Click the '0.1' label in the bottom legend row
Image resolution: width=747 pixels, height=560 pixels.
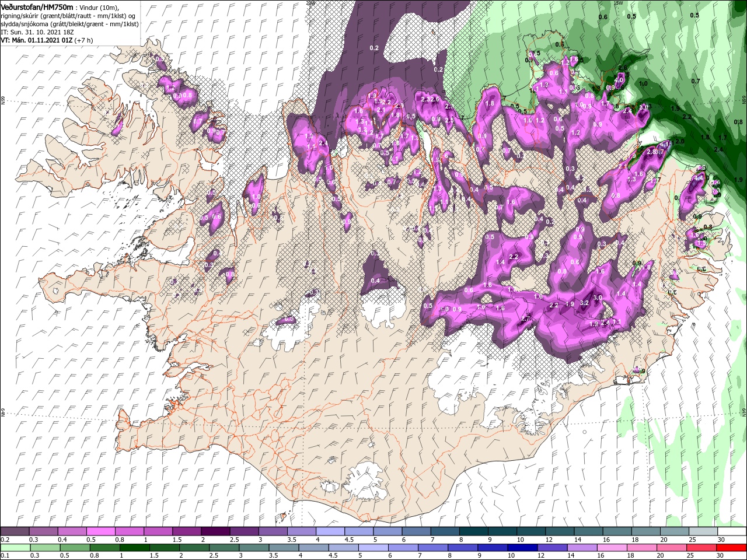coord(5,556)
